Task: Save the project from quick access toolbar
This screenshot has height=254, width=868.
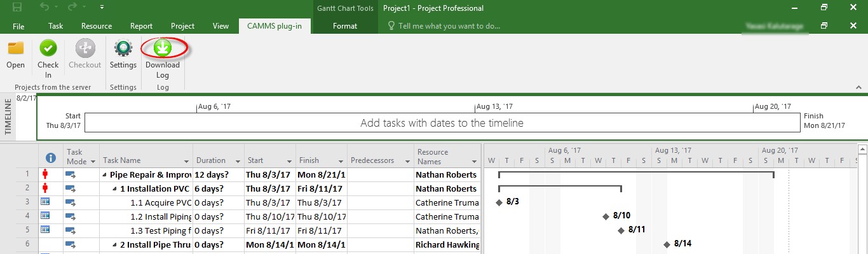Action: pos(17,8)
